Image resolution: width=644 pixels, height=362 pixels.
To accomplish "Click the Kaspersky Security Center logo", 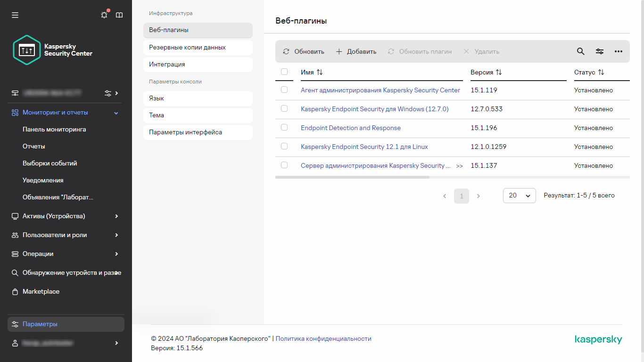I will coord(53,50).
